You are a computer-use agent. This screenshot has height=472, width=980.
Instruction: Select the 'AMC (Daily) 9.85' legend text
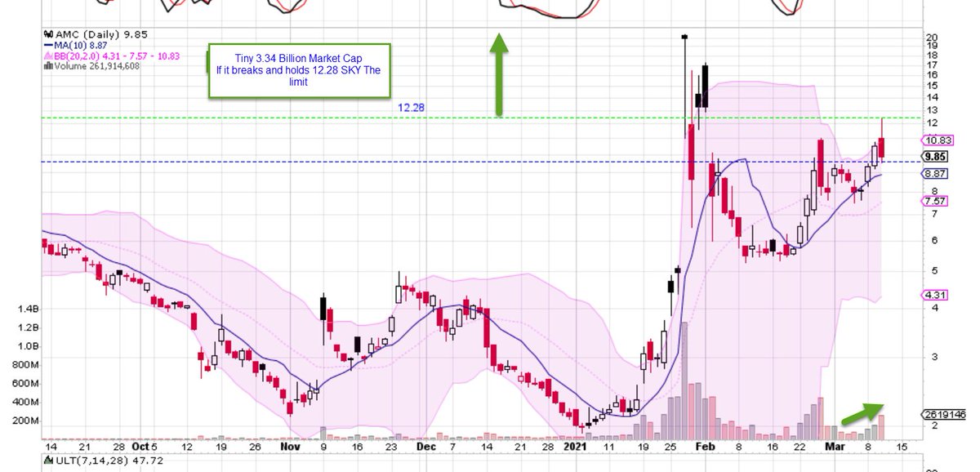click(x=100, y=34)
